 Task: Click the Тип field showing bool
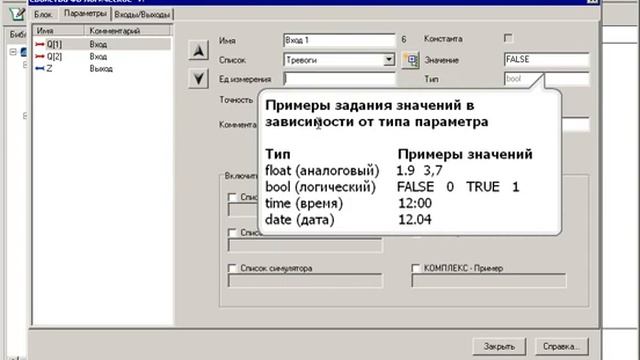tap(547, 79)
